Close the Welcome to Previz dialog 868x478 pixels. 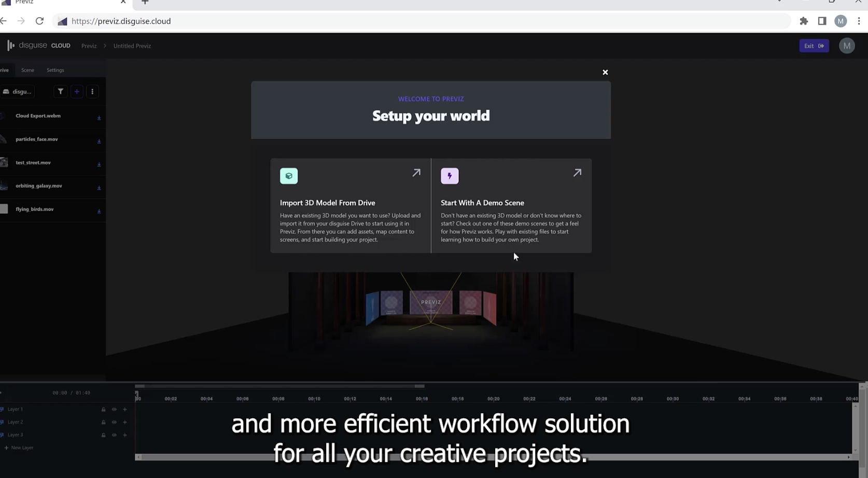click(x=605, y=72)
